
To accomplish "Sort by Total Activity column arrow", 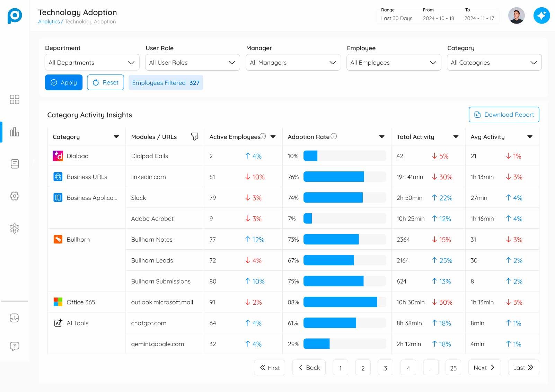I will pyautogui.click(x=456, y=137).
